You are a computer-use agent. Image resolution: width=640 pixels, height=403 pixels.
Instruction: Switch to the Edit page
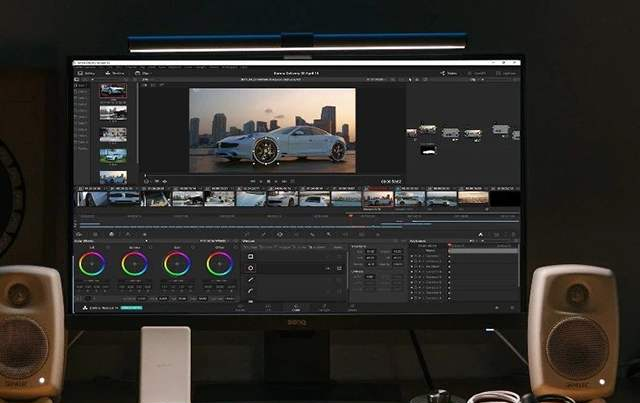point(268,307)
